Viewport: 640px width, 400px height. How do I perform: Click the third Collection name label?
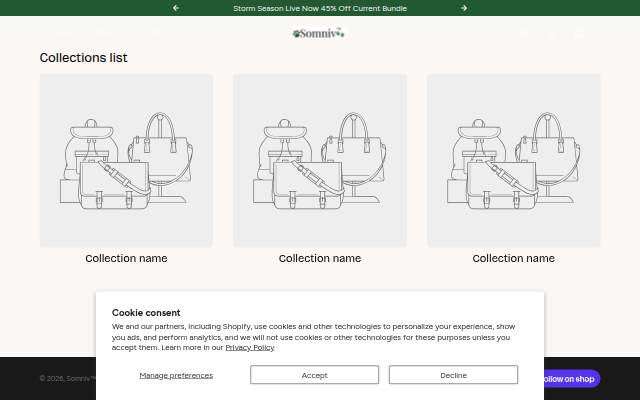pos(513,258)
